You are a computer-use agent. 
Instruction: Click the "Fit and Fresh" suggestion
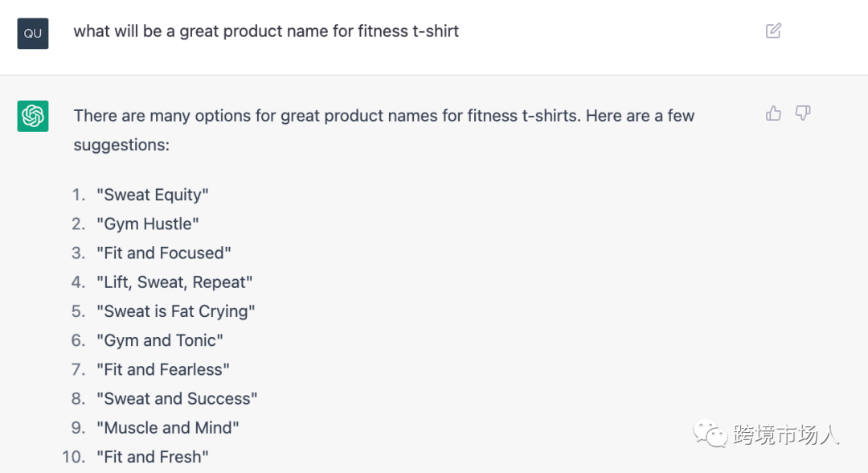153,457
